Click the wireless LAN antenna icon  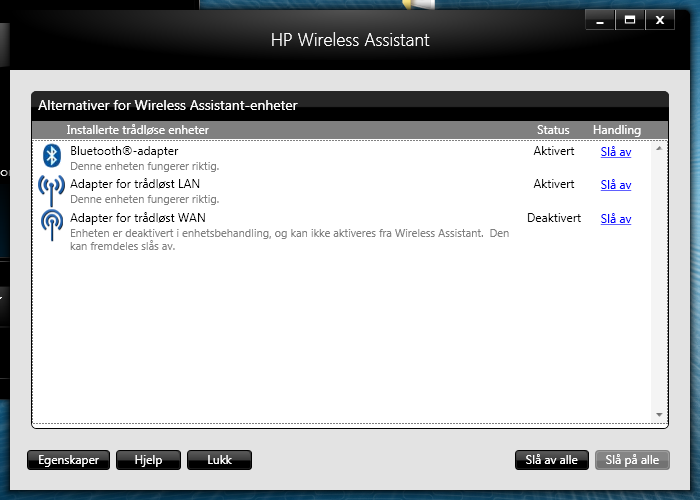coord(51,190)
